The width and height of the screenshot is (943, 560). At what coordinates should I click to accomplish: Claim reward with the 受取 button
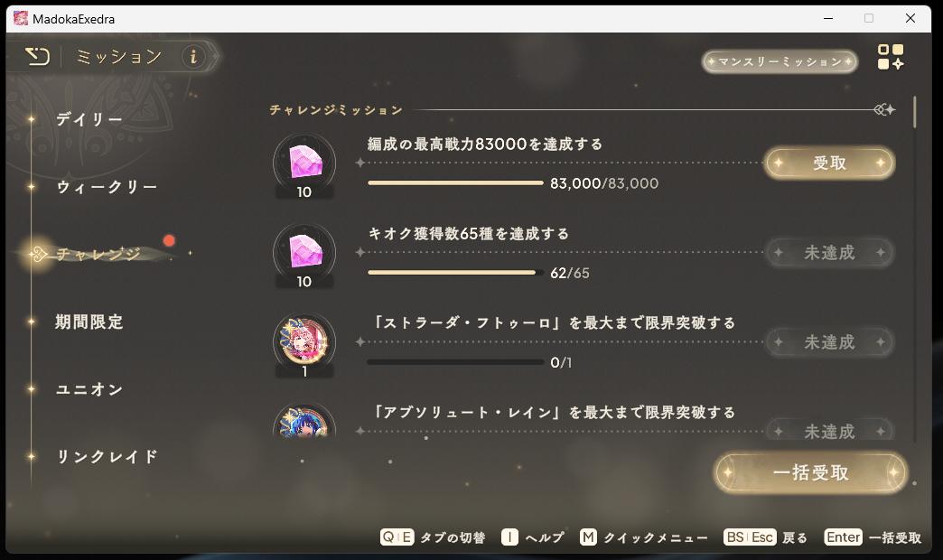(x=829, y=163)
